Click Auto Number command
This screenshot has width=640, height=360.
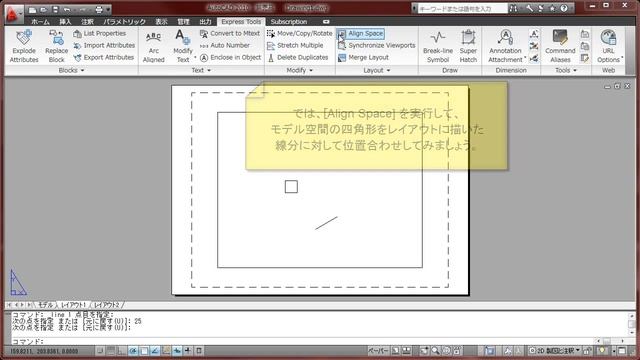pyautogui.click(x=225, y=45)
